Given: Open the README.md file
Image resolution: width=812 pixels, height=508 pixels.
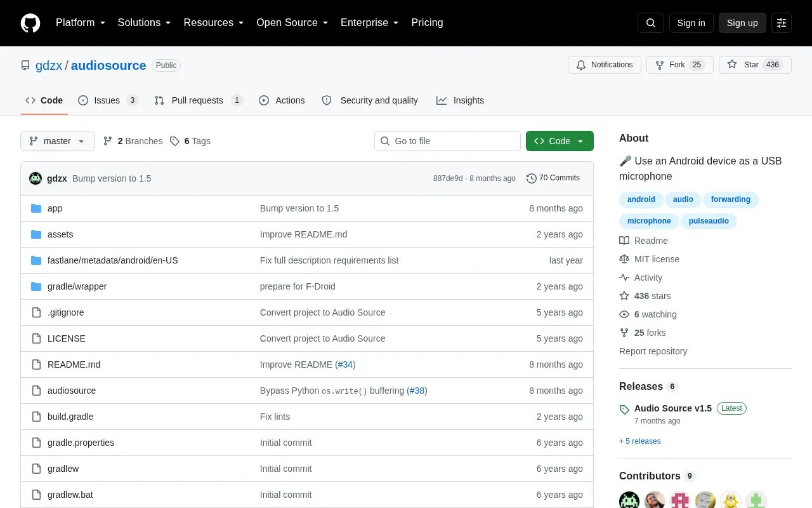Looking at the screenshot, I should click(74, 364).
